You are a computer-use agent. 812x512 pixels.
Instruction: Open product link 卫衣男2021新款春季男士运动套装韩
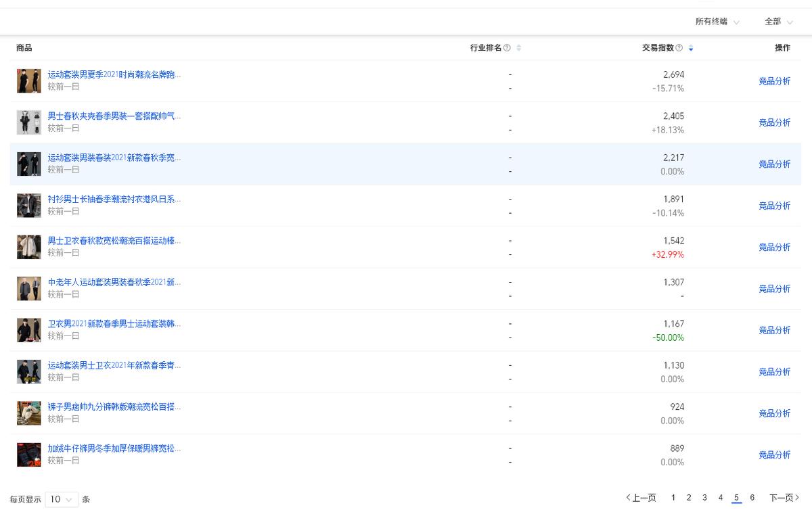pyautogui.click(x=114, y=324)
